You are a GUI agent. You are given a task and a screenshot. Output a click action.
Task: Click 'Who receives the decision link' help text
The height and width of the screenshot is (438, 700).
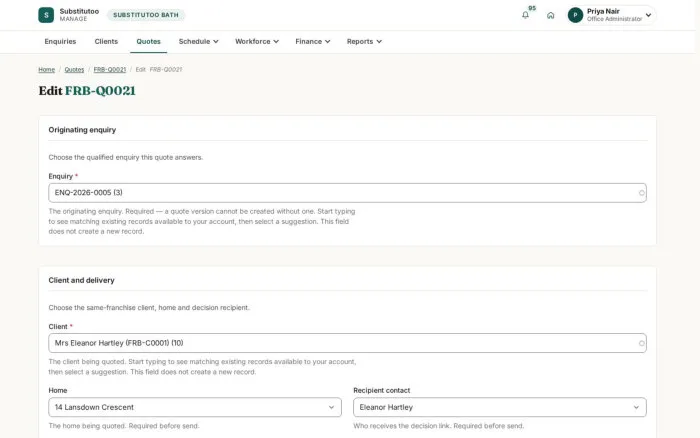click(438, 426)
